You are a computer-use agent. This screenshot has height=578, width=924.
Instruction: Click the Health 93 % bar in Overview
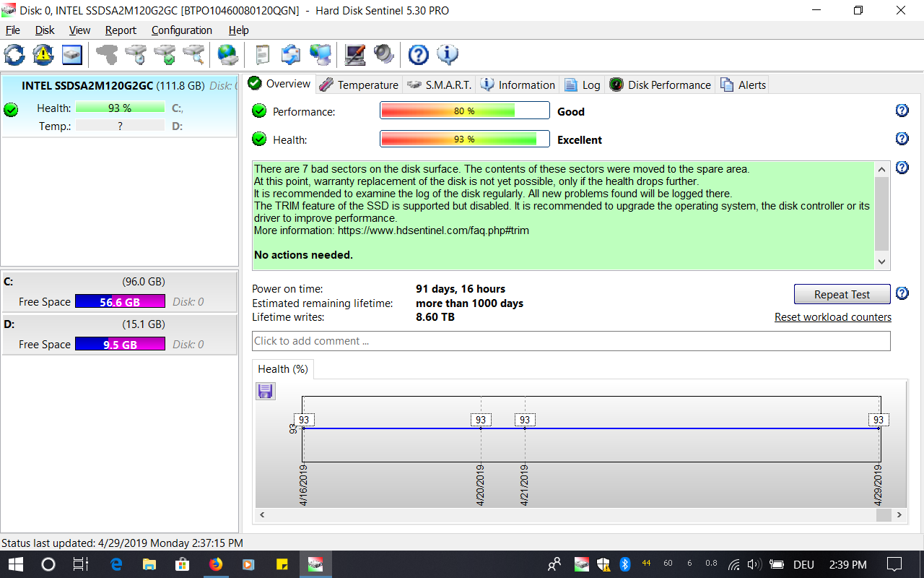[x=465, y=139]
